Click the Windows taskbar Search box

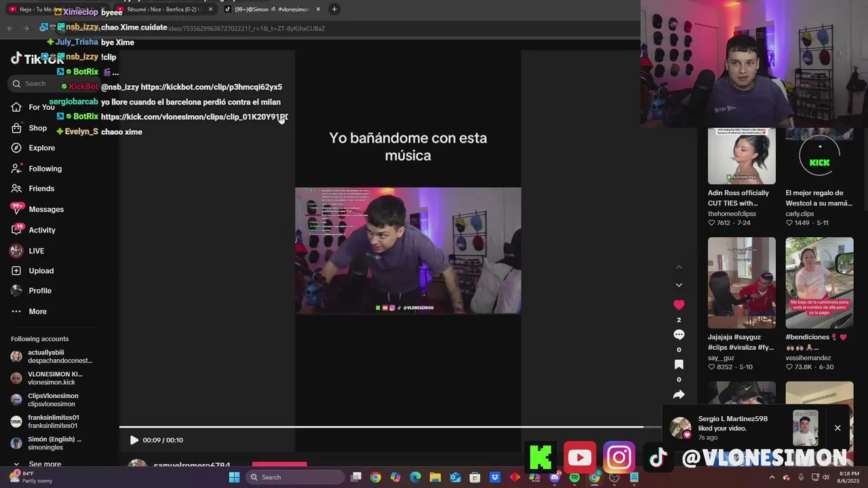295,477
